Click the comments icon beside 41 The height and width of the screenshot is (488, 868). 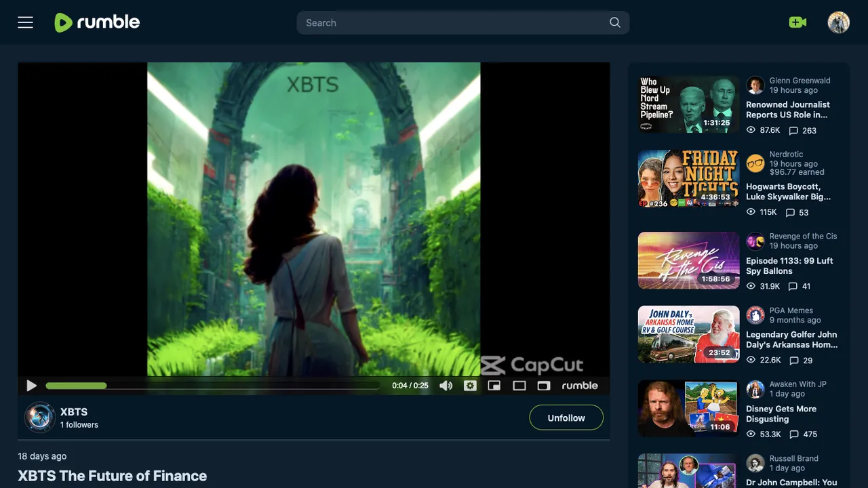click(793, 286)
